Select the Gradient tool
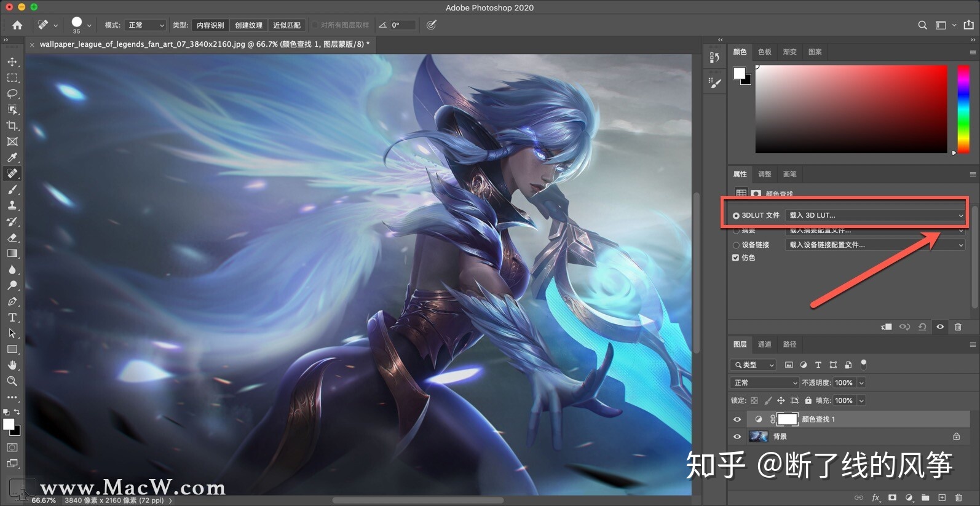980x506 pixels. pyautogui.click(x=12, y=253)
